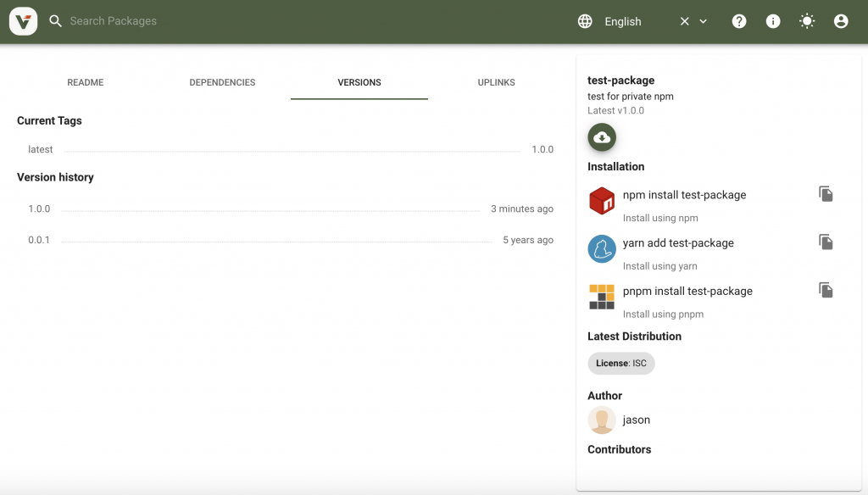
Task: Toggle the light/dark theme sun icon
Action: (x=807, y=21)
